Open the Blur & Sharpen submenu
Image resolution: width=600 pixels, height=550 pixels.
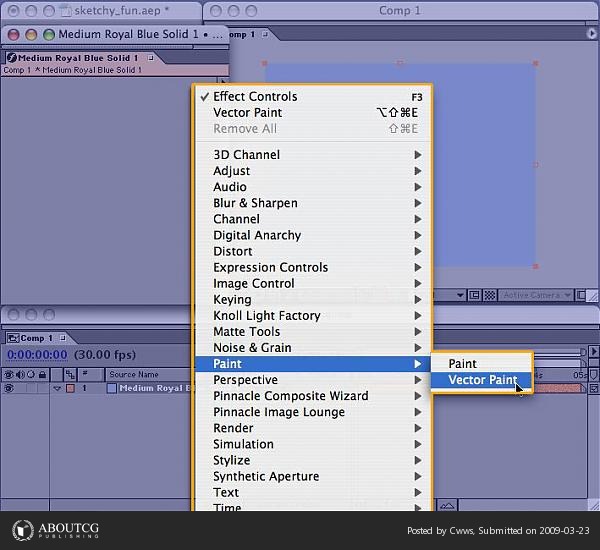click(x=313, y=203)
